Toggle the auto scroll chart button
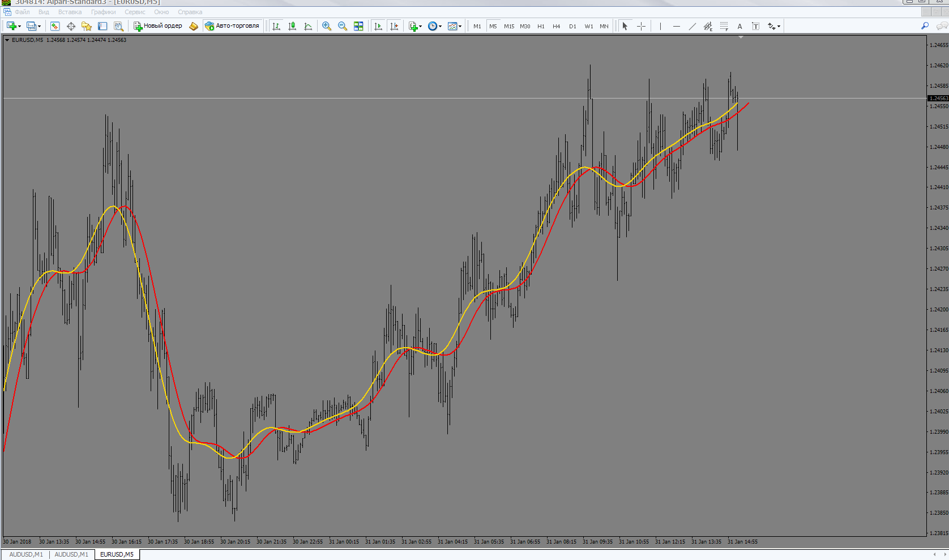 pyautogui.click(x=378, y=26)
